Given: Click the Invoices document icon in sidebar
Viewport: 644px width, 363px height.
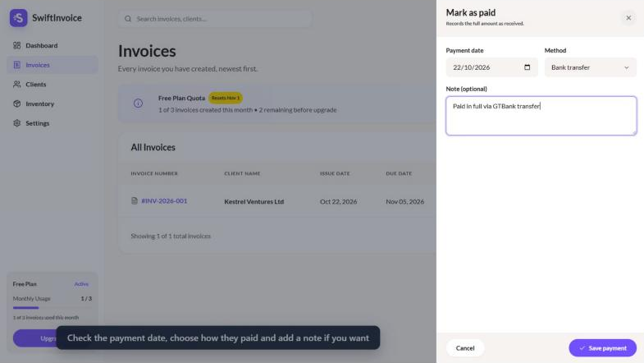Looking at the screenshot, I should [17, 65].
